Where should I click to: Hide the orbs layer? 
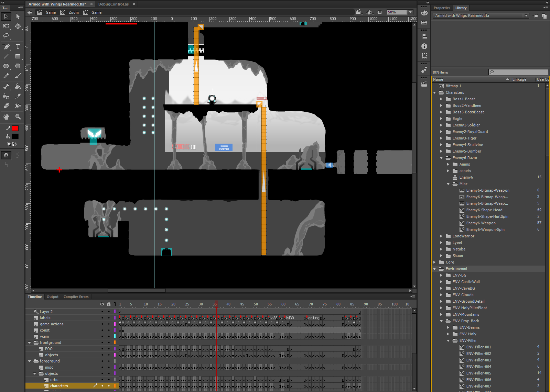pos(102,380)
